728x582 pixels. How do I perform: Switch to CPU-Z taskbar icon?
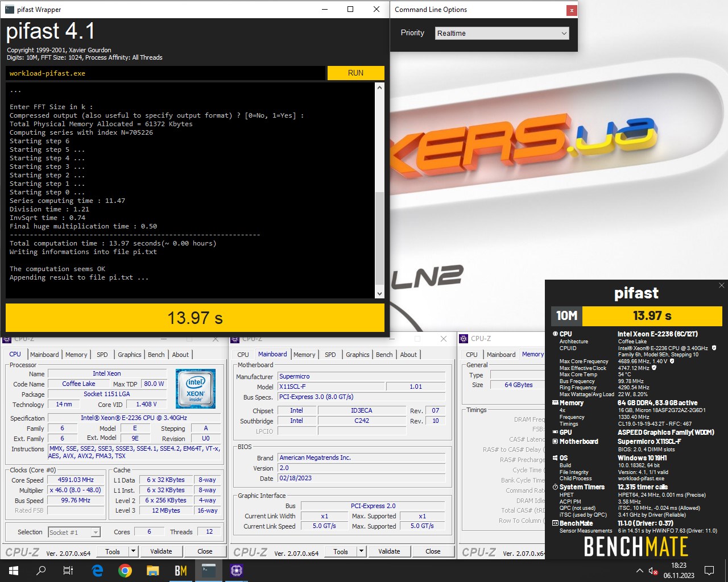(237, 571)
